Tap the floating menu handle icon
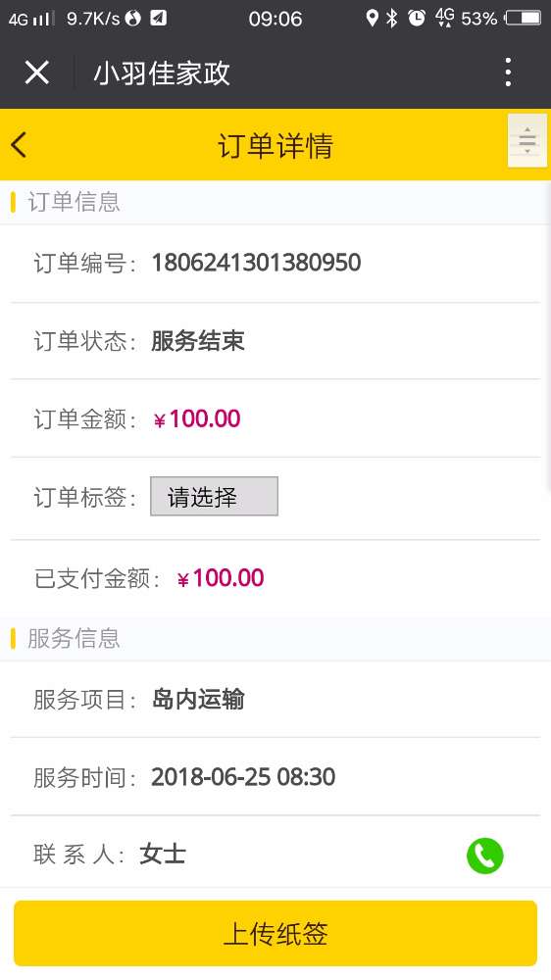This screenshot has height=980, width=551. [527, 140]
